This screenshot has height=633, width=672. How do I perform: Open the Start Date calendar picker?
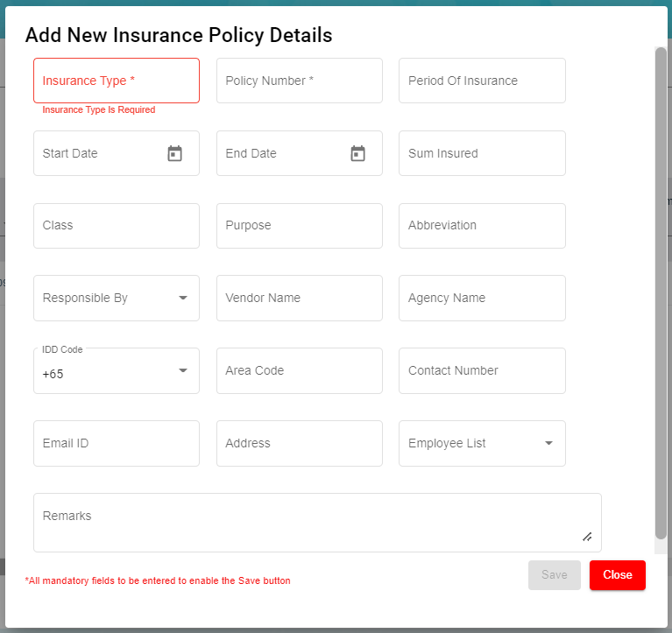(174, 154)
